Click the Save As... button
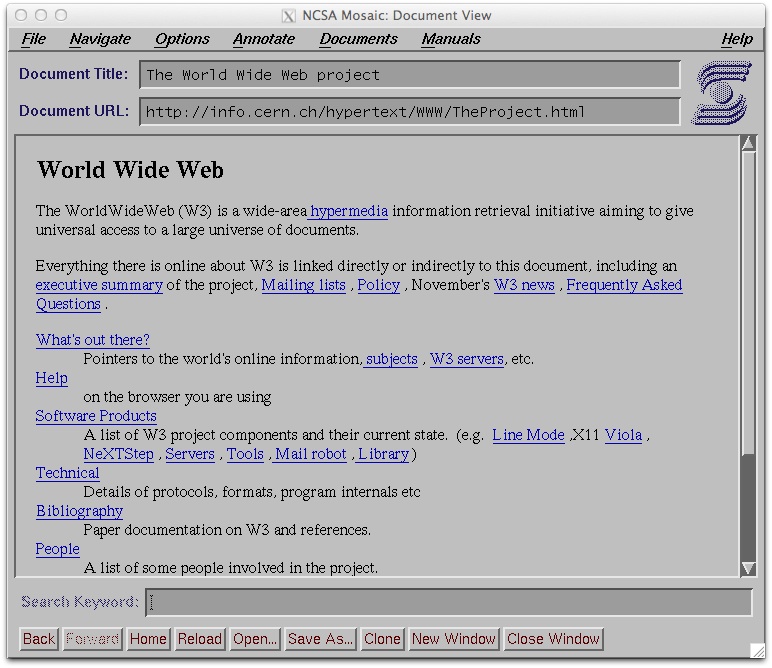The width and height of the screenshot is (772, 668). pos(321,639)
